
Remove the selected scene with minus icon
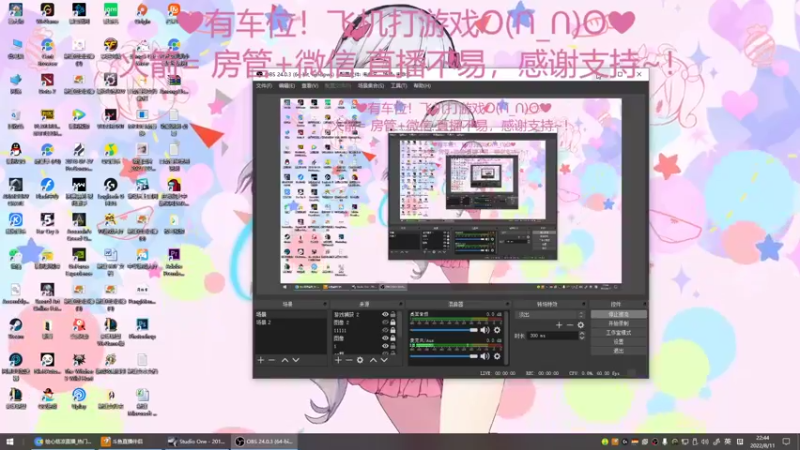pyautogui.click(x=272, y=360)
